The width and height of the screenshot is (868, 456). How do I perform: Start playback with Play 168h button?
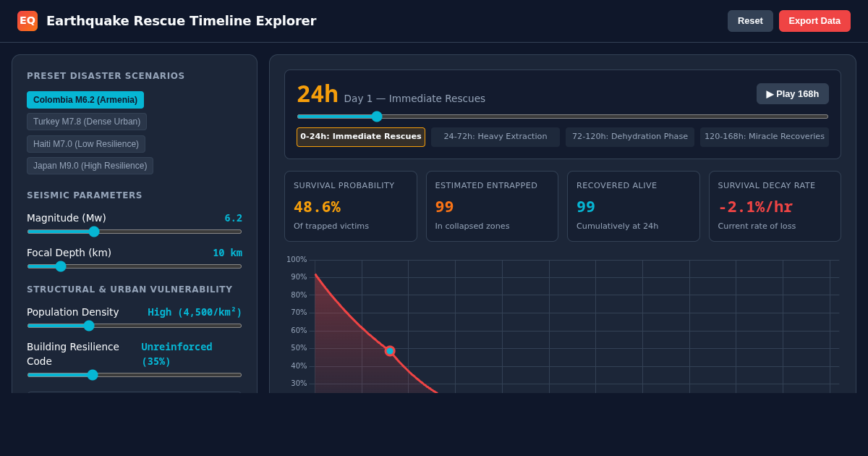point(793,94)
